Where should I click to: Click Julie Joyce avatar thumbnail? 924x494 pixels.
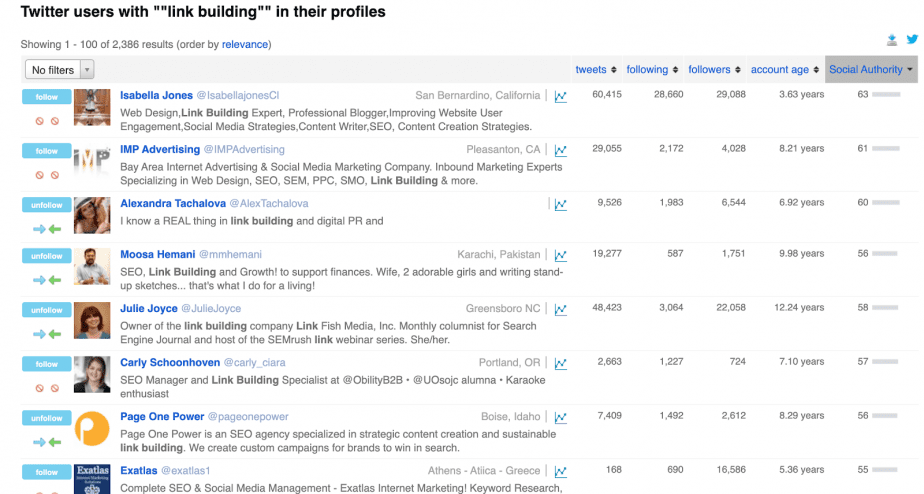click(x=92, y=321)
